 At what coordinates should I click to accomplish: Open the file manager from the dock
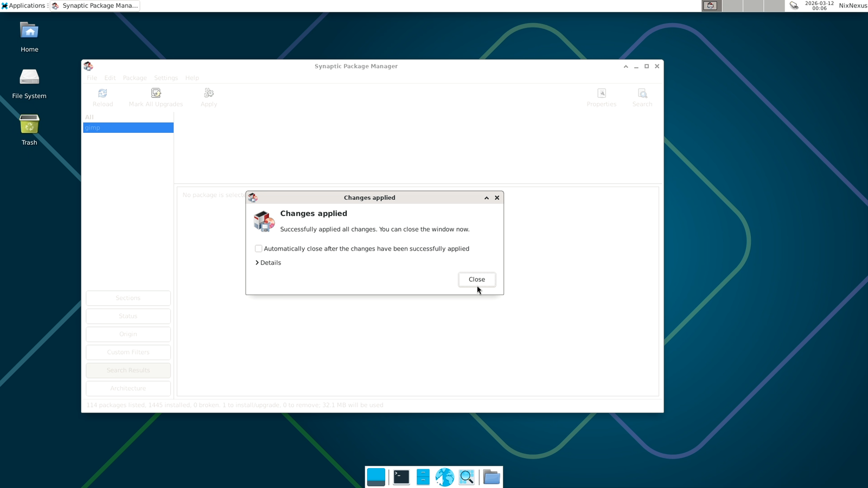pyautogui.click(x=491, y=477)
